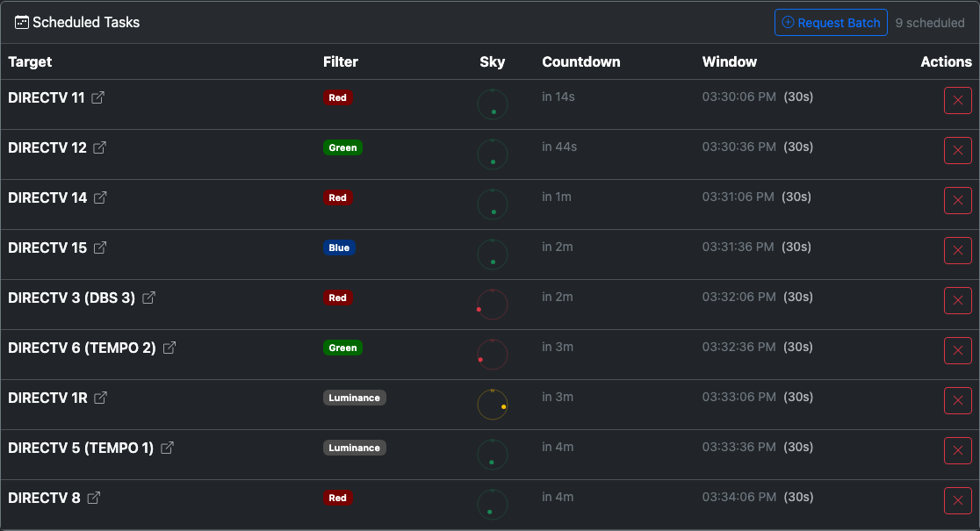Delete the DIRECTV 1R scheduled task
The image size is (980, 531).
957,400
